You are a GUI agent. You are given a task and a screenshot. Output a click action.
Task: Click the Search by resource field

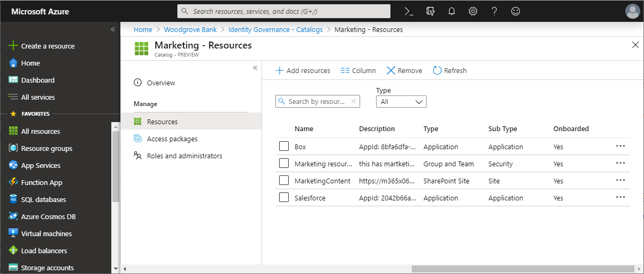(x=317, y=101)
